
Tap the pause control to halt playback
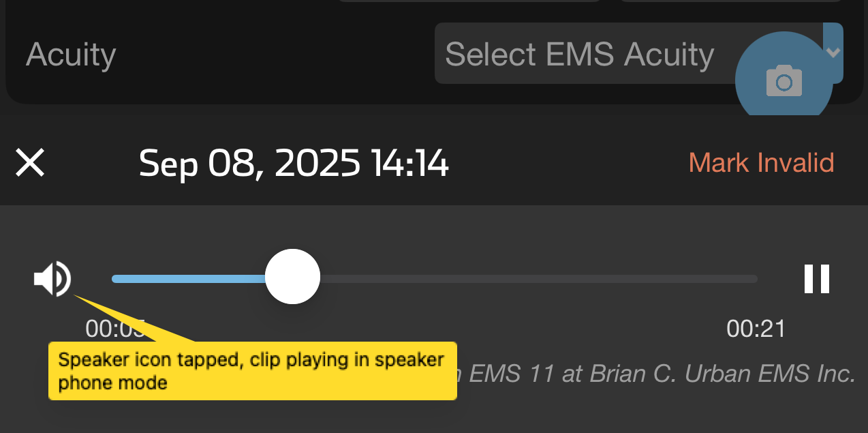click(817, 278)
